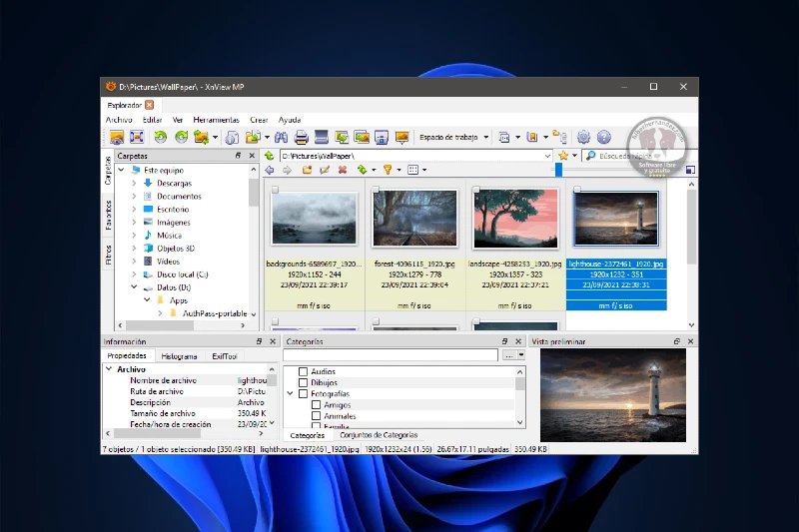Open the Archivo menu
This screenshot has height=532, width=799.
pos(119,120)
